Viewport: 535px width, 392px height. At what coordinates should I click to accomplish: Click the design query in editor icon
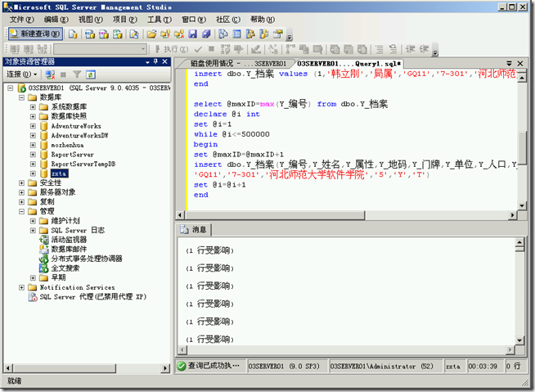click(256, 50)
